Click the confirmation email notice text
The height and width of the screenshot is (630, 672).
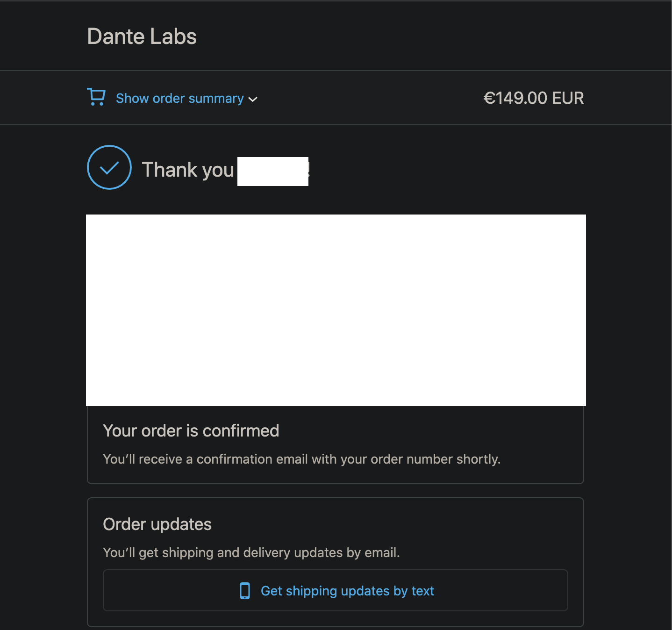click(x=302, y=459)
